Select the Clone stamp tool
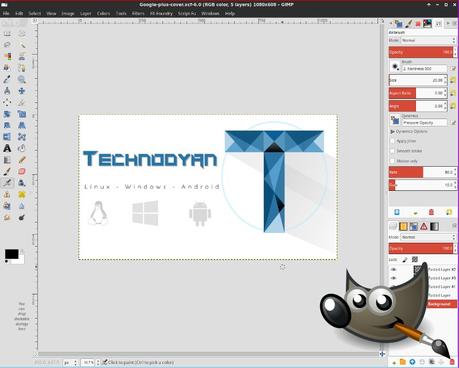 [7, 194]
